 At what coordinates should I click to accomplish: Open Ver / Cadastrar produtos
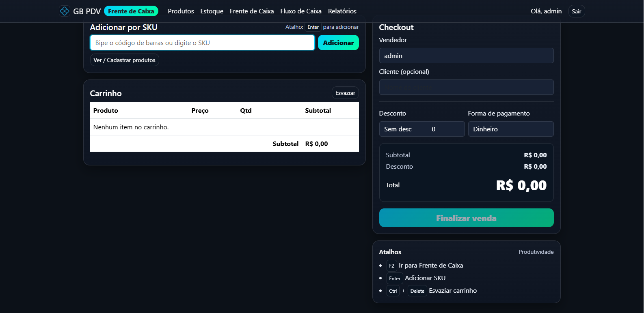tap(124, 60)
